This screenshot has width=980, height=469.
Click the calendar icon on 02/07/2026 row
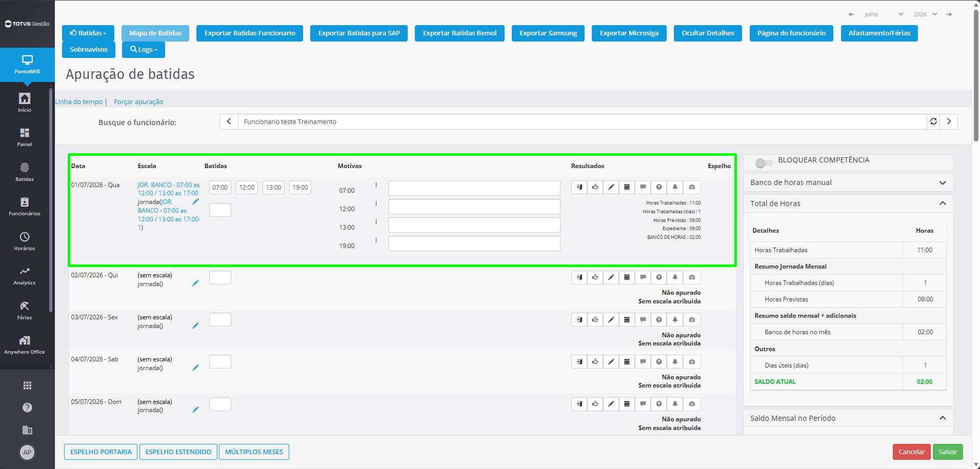click(x=627, y=277)
